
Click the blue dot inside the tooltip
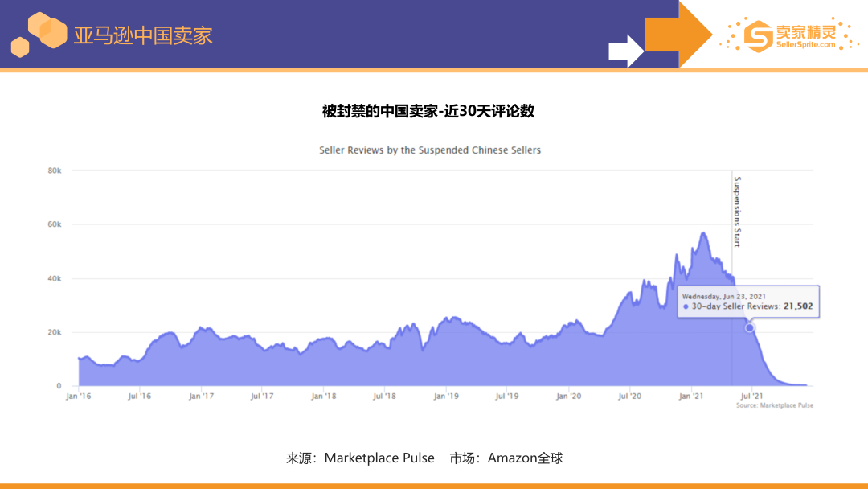[685, 306]
